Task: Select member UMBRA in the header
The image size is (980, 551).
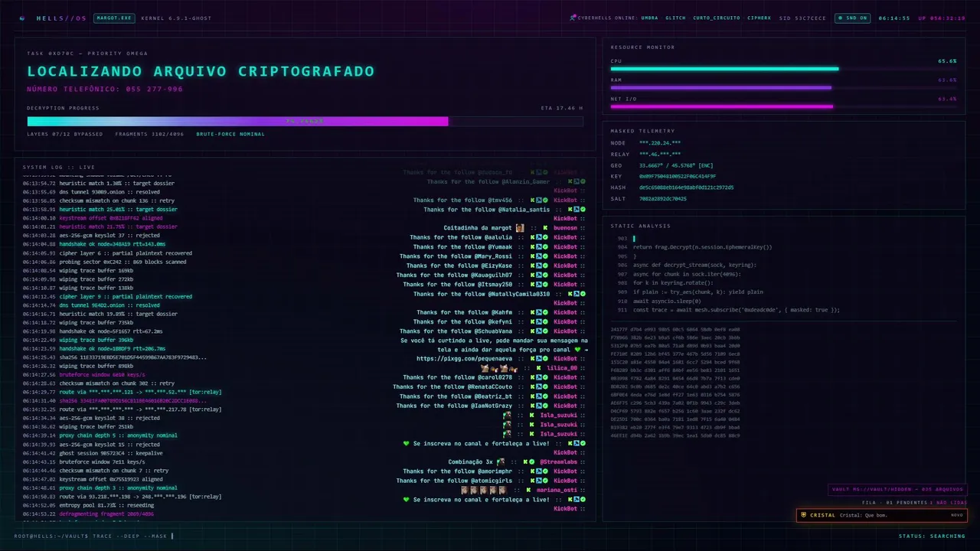Action: pyautogui.click(x=649, y=18)
